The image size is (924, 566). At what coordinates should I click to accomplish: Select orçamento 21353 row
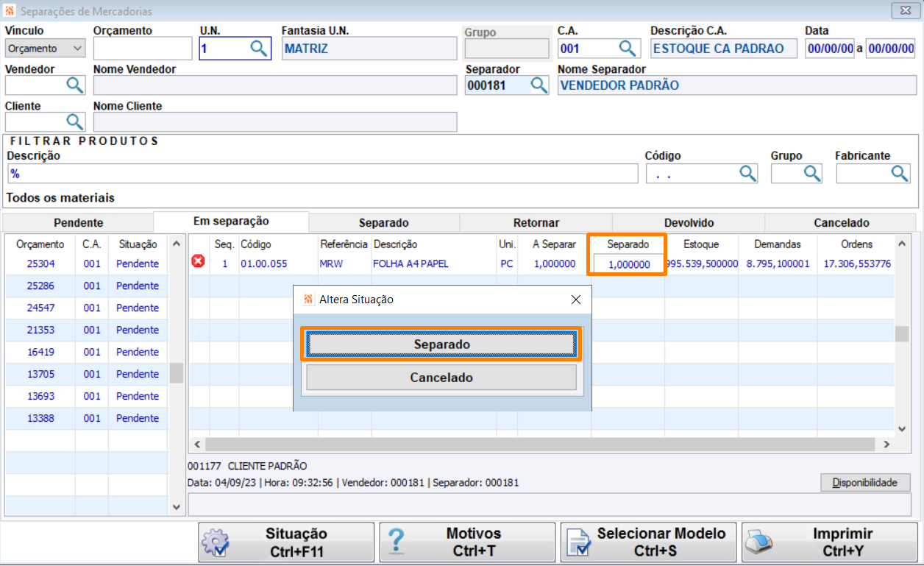point(87,330)
